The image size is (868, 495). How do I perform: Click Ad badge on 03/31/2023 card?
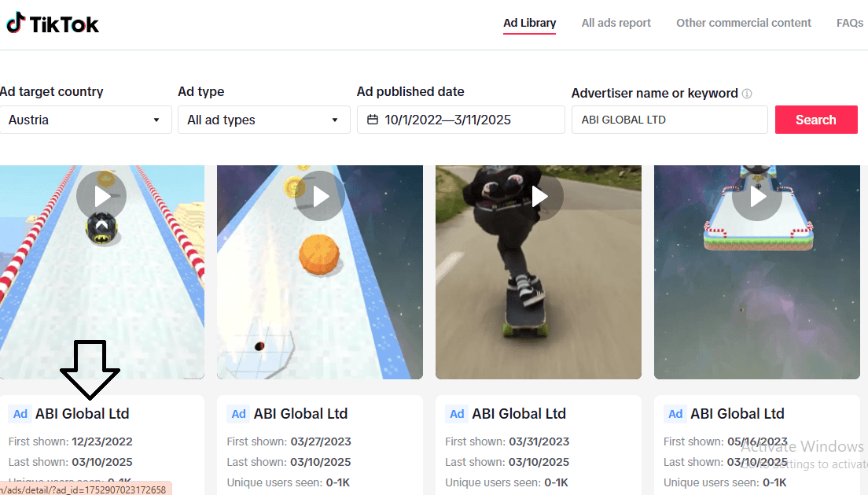coord(457,414)
